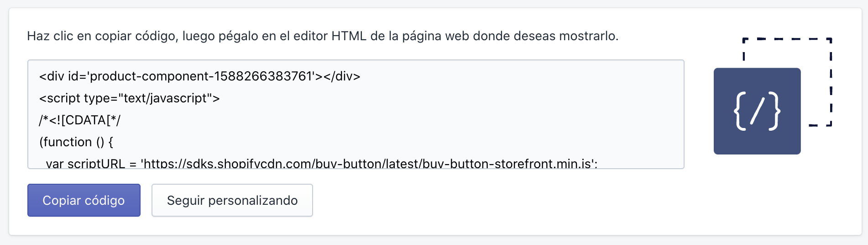Click the "(function () {" code line
The image size is (868, 245).
(76, 142)
